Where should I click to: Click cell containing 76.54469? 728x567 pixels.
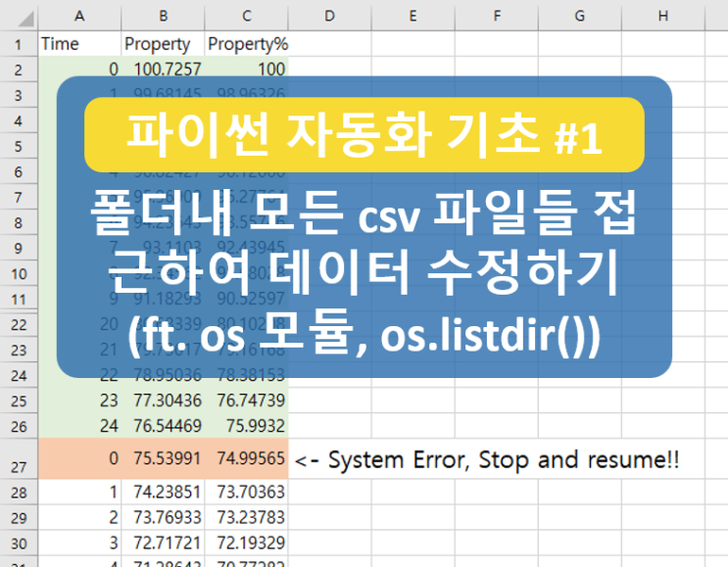click(163, 426)
